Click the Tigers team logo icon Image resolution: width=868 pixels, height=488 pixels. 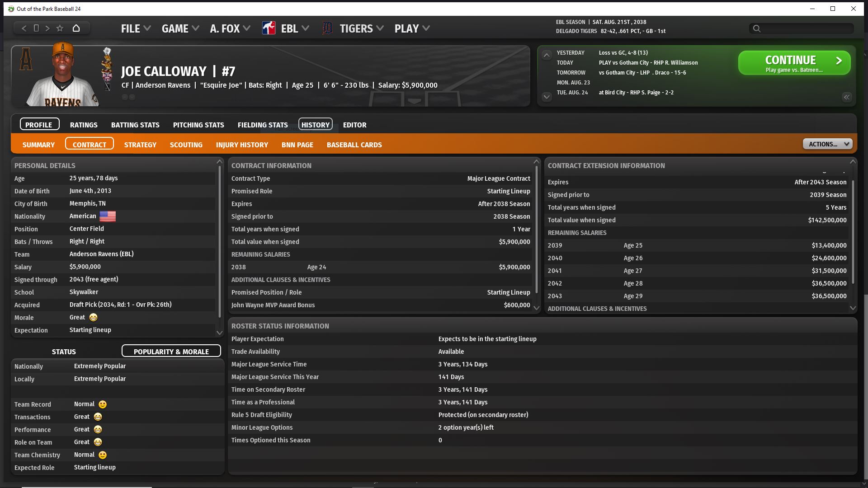click(327, 28)
